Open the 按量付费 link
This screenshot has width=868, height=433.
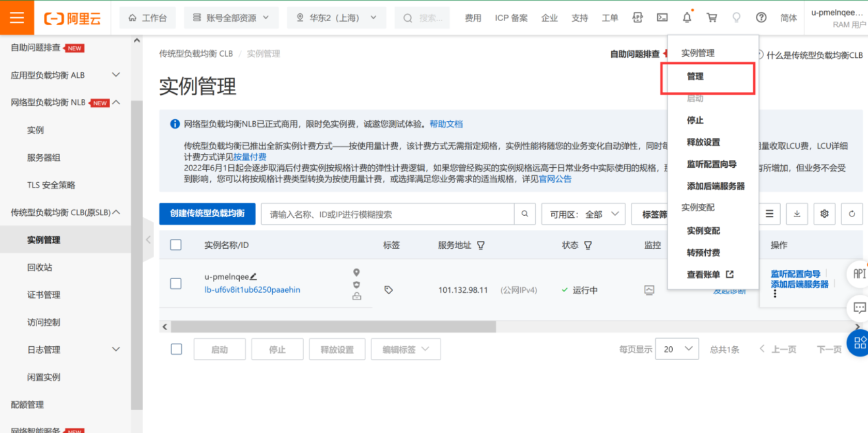coord(250,157)
